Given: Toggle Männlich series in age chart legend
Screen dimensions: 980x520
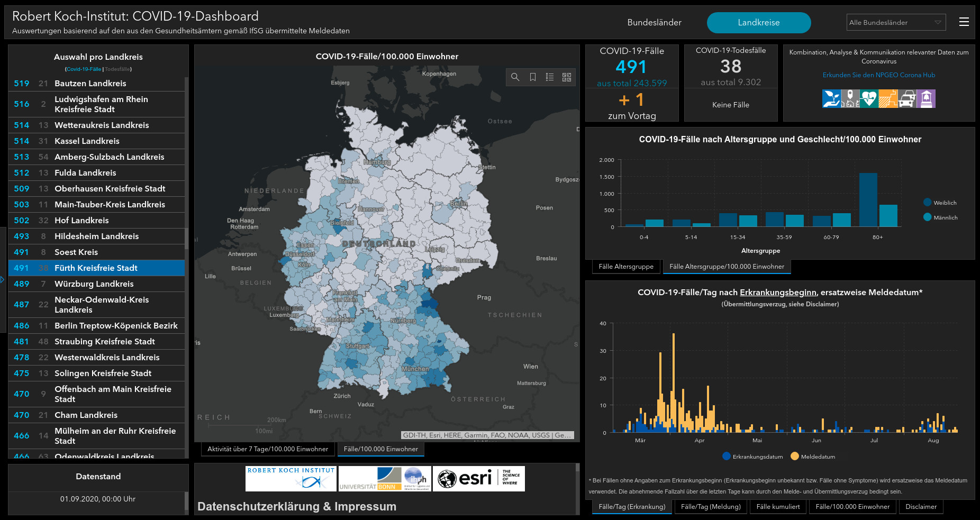Looking at the screenshot, I should tap(927, 217).
